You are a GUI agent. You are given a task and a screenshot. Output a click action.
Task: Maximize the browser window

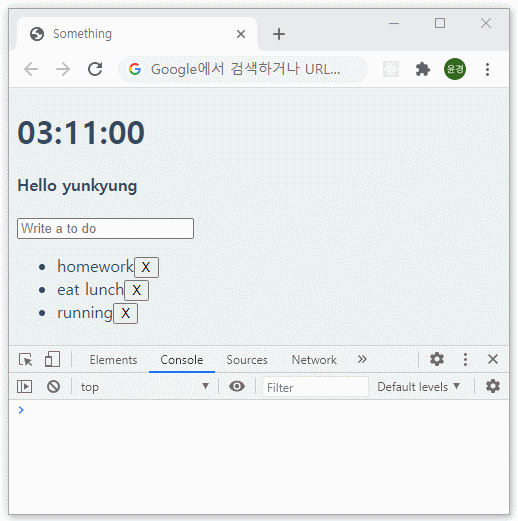[440, 23]
